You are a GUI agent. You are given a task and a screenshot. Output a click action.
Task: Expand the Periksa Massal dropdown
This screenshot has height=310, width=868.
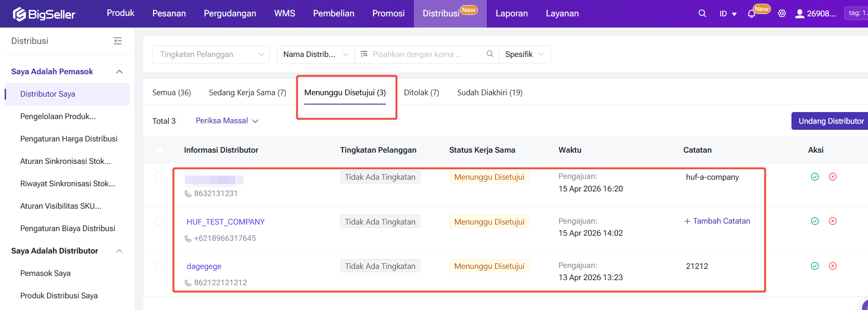click(x=227, y=121)
